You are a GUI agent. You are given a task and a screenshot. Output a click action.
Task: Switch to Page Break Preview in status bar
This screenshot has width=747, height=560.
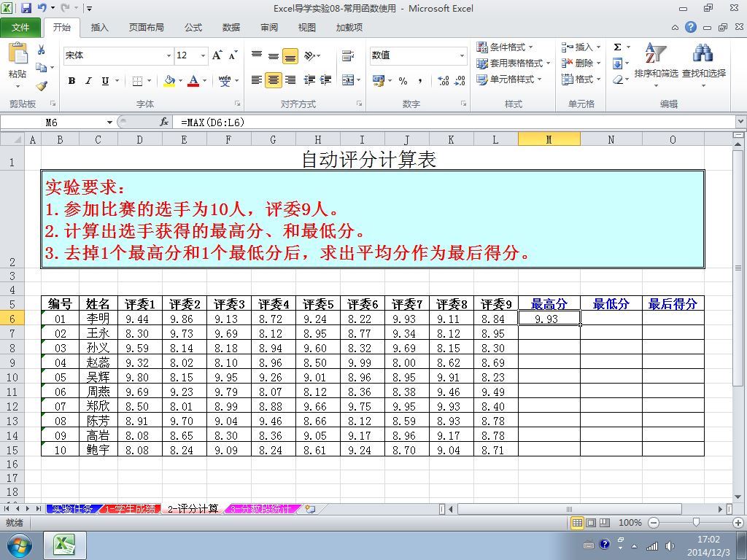[x=605, y=523]
